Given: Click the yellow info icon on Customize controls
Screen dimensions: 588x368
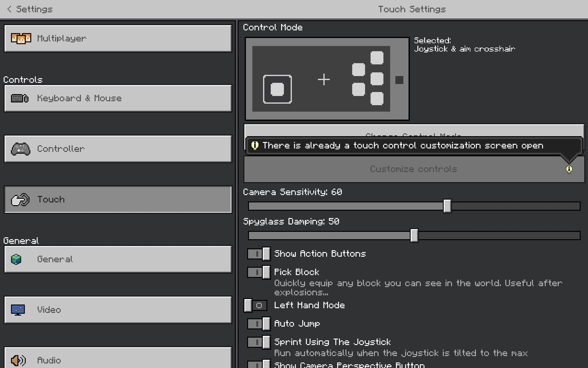Looking at the screenshot, I should [569, 169].
